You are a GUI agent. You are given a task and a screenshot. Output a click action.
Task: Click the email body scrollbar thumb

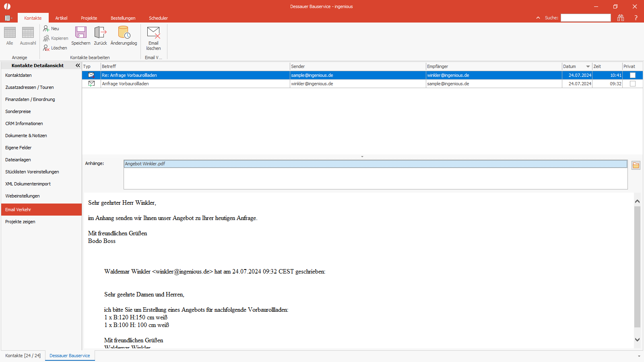(637, 267)
